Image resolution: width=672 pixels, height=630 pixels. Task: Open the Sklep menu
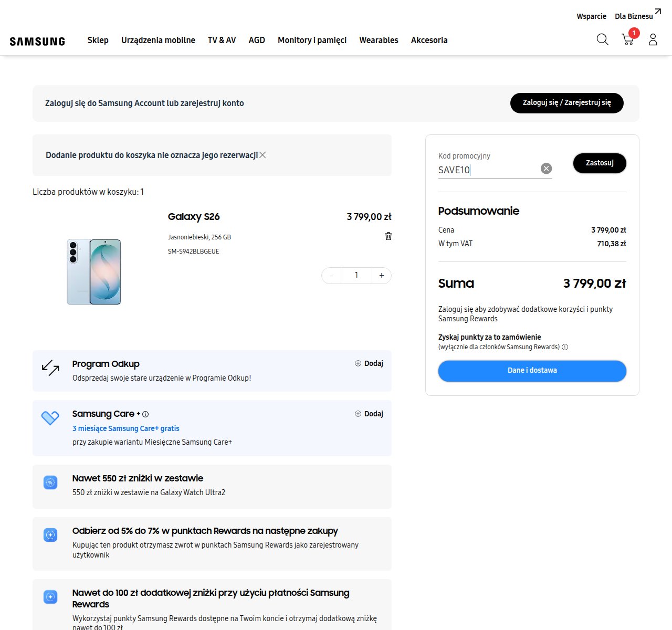98,40
